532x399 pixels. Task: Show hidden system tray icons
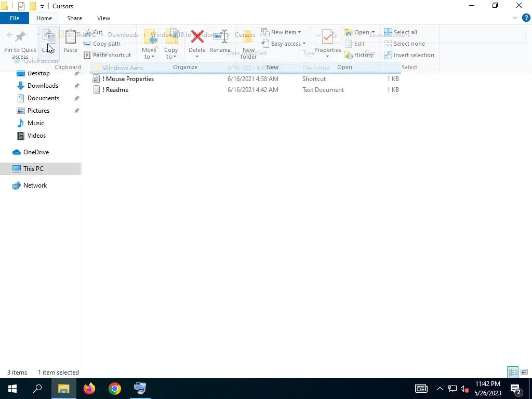[x=440, y=389]
